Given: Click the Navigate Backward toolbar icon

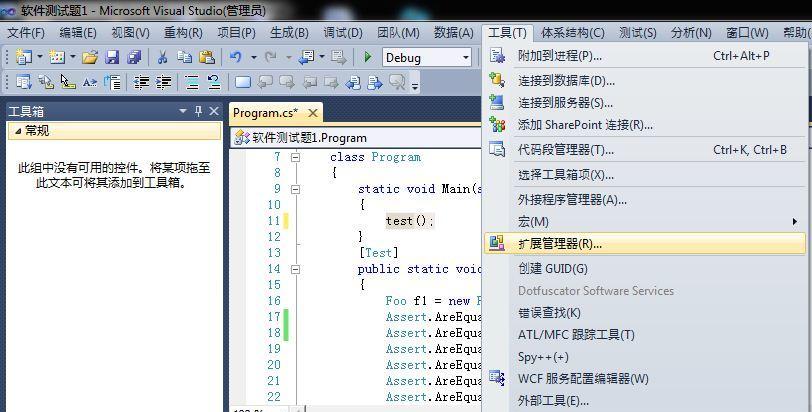Looking at the screenshot, I should (307, 57).
